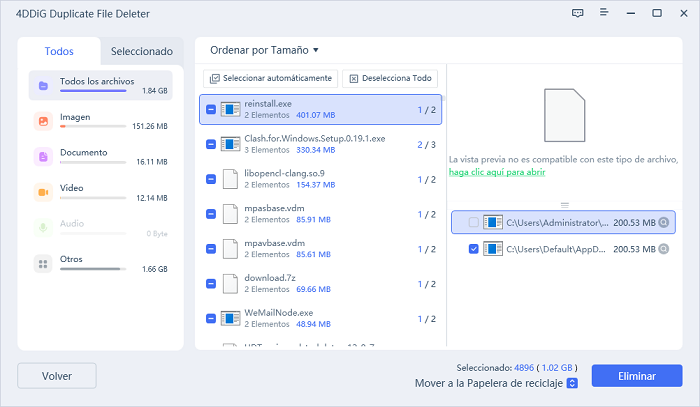Screen dimensions: 700x407
Task: Check the C:\Users\Administrator file checkbox
Action: tap(474, 222)
